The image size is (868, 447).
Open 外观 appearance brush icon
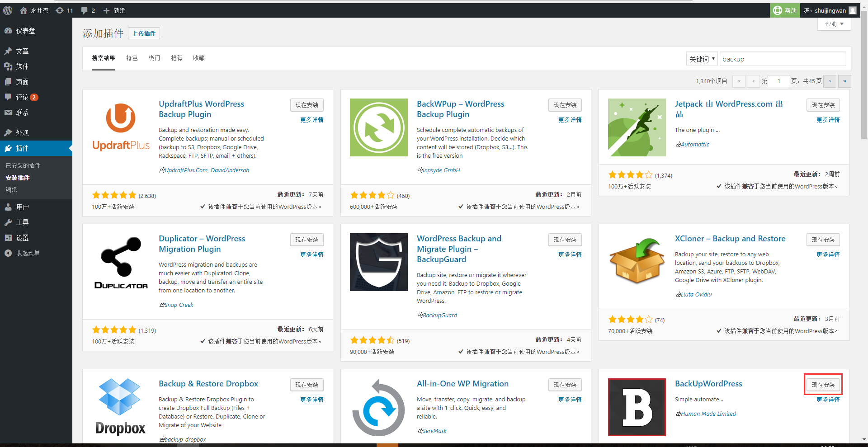tap(8, 133)
